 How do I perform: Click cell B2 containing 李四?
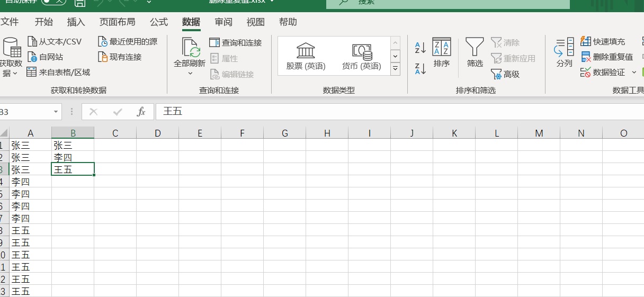[73, 157]
